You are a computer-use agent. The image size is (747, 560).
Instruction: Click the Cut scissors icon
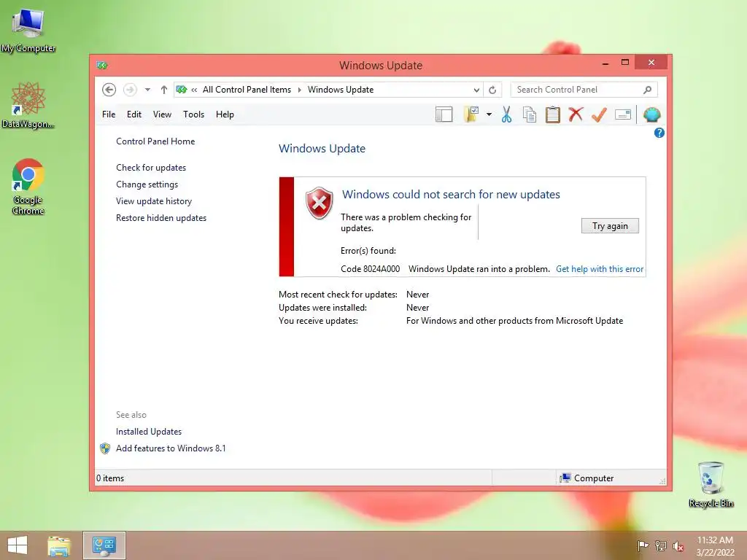[506, 114]
